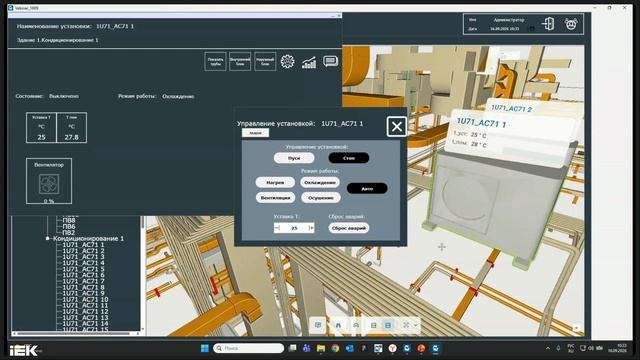The height and width of the screenshot is (360, 640).
Task: Increase Уставка T setpoint with right arrow
Action: pos(311,228)
